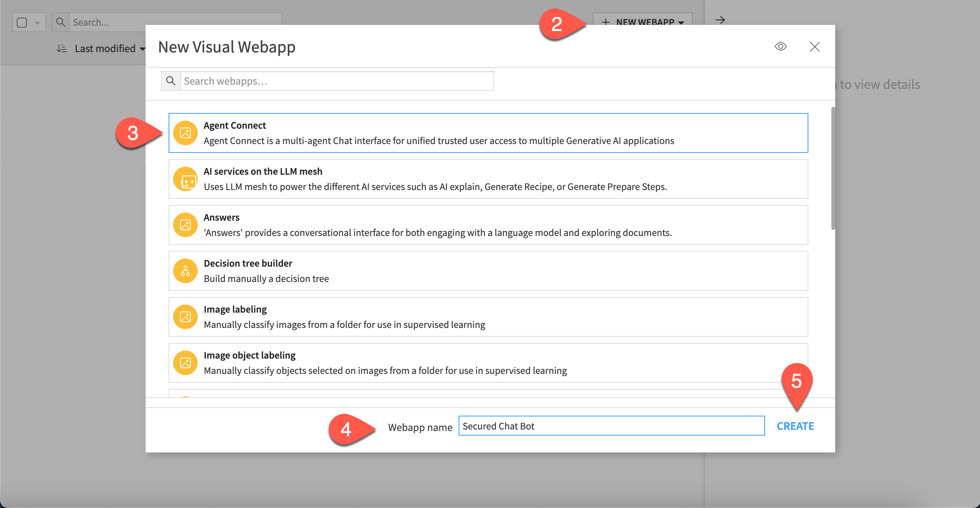Viewport: 980px width, 508px height.
Task: Click the Webapp name text field
Action: click(x=611, y=426)
